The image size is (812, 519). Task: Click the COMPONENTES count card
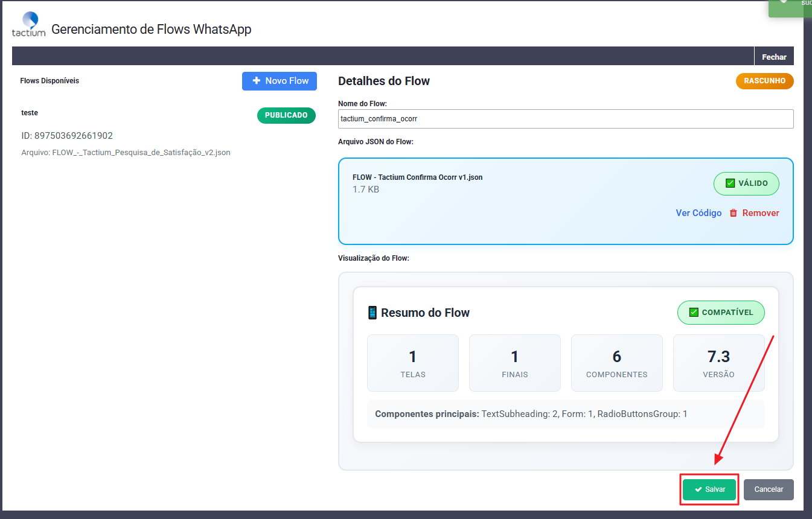(x=616, y=363)
